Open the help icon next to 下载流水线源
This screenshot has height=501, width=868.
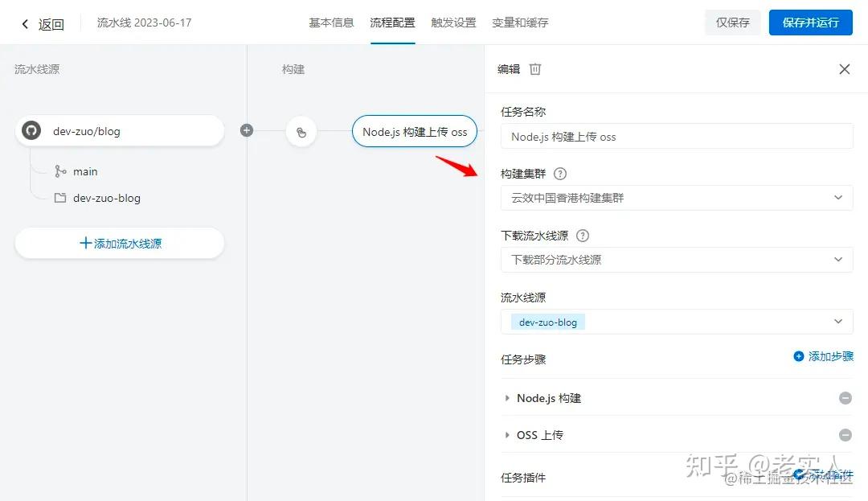point(584,235)
